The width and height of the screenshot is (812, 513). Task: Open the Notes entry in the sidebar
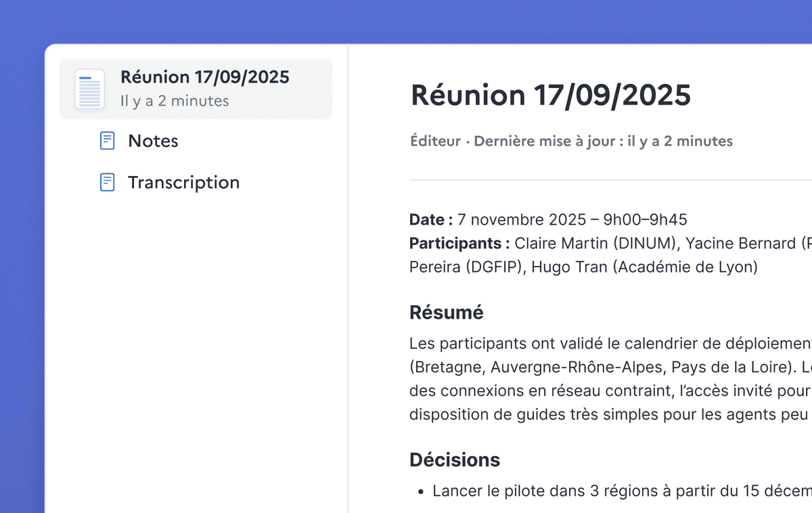pos(153,141)
